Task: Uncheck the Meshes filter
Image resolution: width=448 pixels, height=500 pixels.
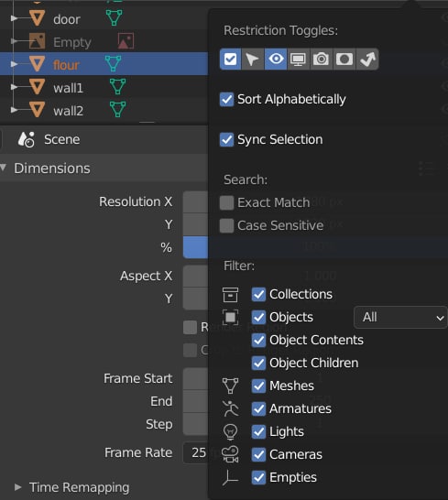Action: [258, 386]
